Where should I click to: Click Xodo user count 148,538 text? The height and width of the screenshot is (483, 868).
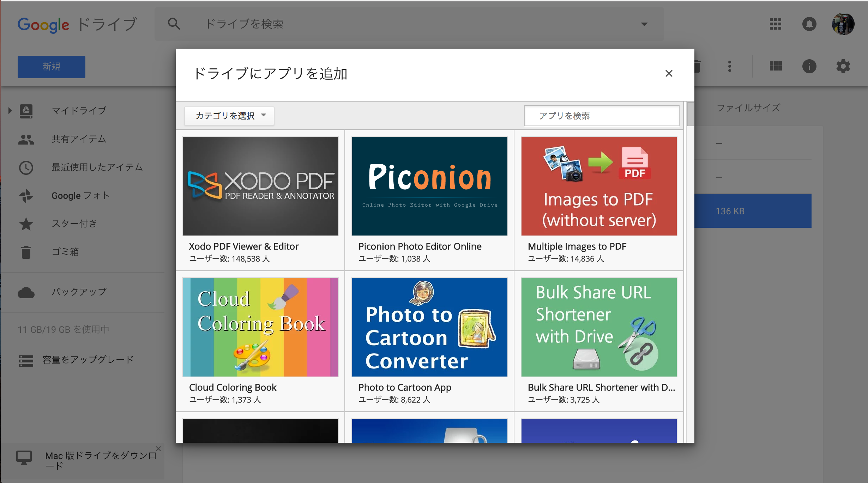pos(229,259)
